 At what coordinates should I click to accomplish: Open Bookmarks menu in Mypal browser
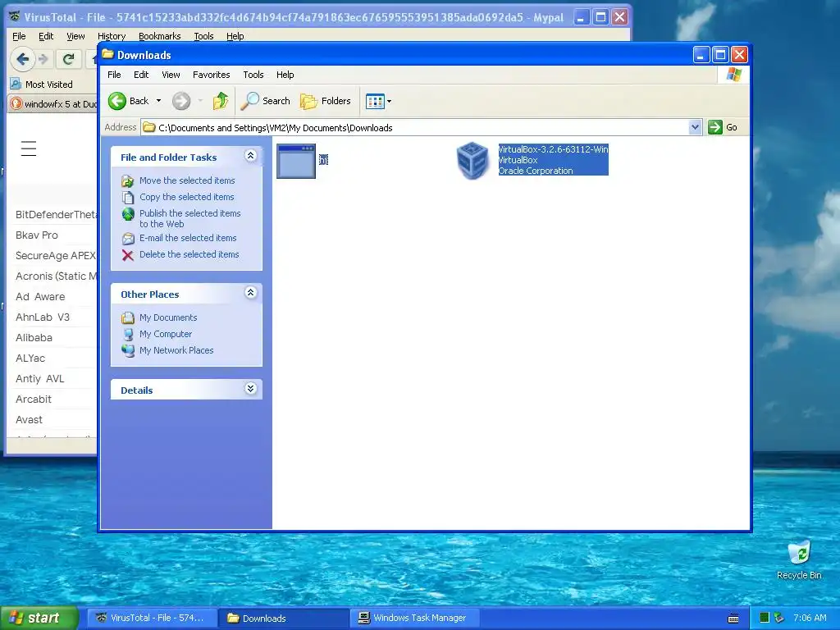160,36
